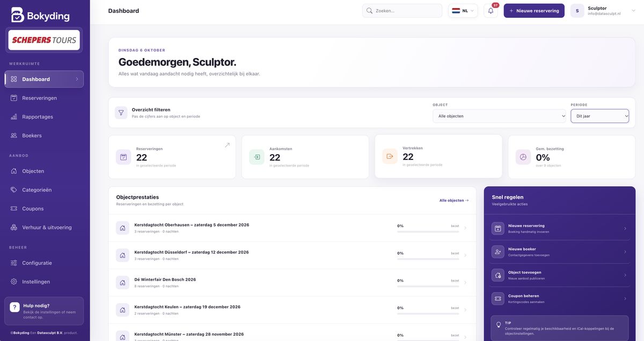Screen dimensions: 644x341
Task: Click the Aankomsten arrival icon
Action: click(x=257, y=157)
